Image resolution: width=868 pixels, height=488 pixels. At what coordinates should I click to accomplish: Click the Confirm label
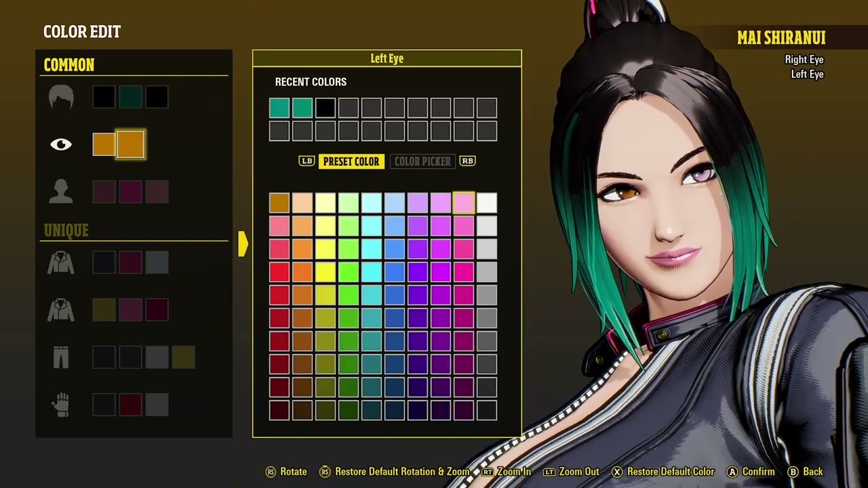click(758, 472)
